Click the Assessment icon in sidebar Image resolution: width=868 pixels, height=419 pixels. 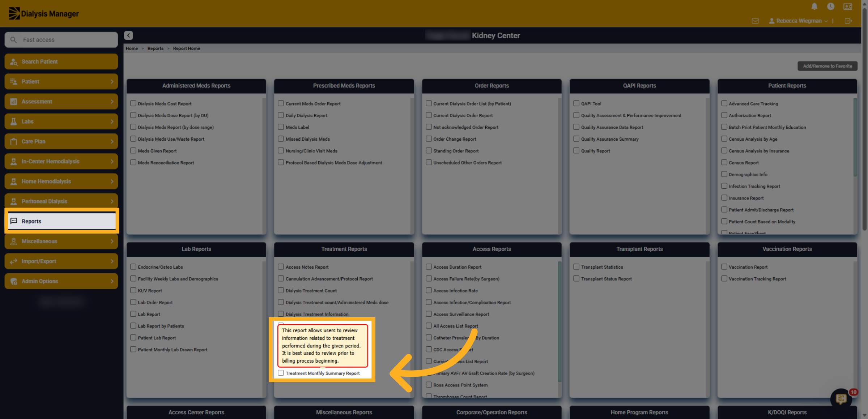coord(14,102)
